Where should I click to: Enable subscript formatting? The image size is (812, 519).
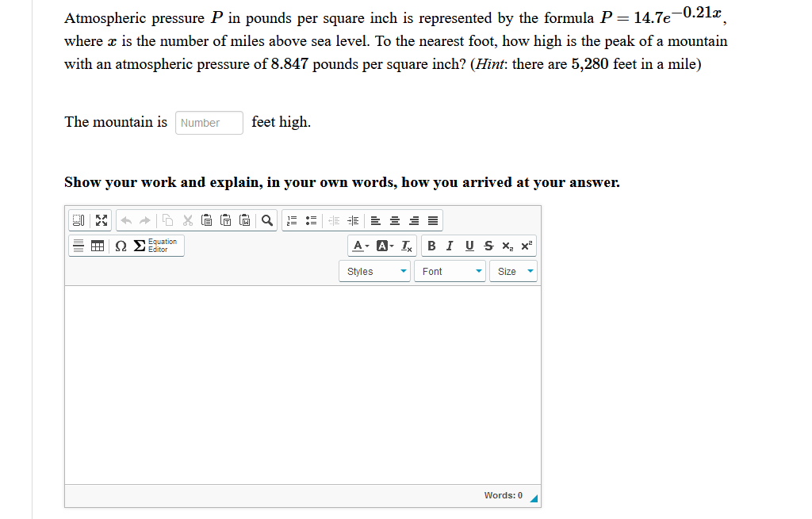tap(506, 246)
